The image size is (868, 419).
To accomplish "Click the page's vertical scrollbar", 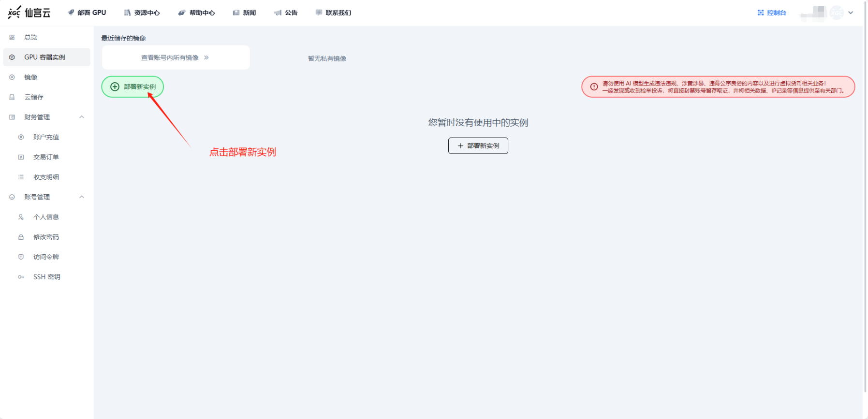I will coord(865,193).
